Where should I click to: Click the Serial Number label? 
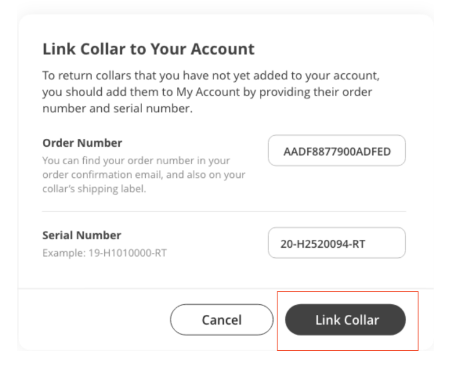pyautogui.click(x=82, y=235)
